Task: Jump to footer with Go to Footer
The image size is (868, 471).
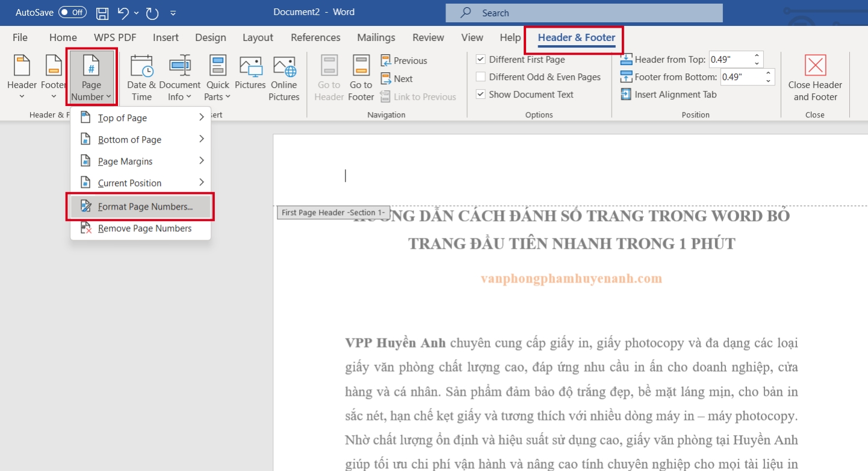Action: coord(361,78)
